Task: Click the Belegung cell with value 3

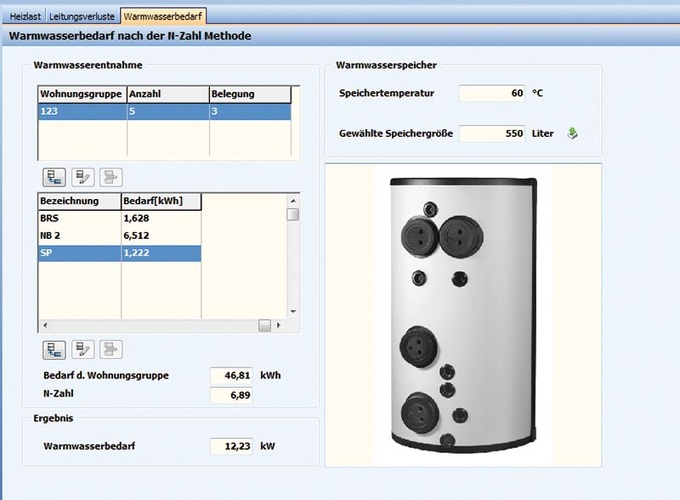Action: (x=250, y=111)
